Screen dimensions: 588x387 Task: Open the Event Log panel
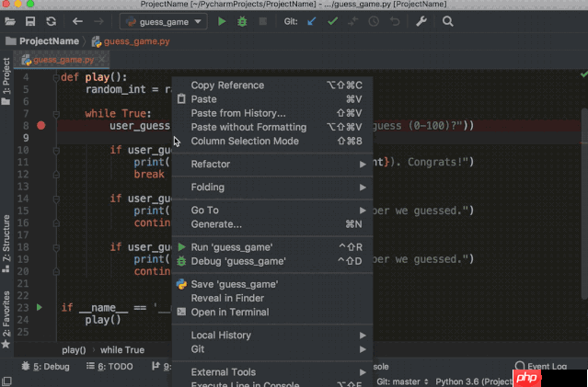pyautogui.click(x=541, y=366)
